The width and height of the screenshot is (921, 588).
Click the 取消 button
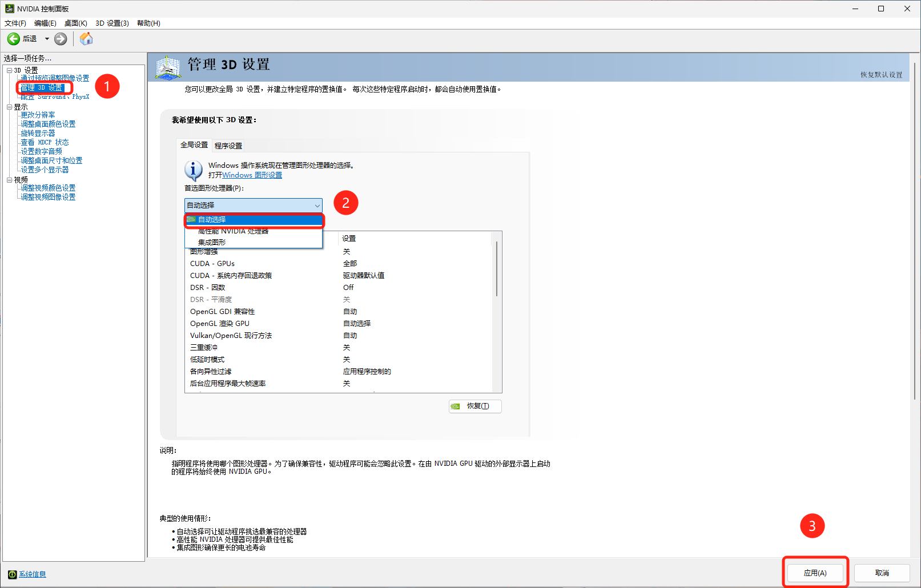882,573
